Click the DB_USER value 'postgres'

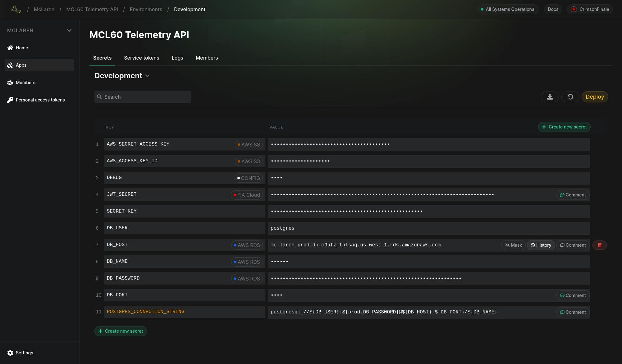pos(282,228)
